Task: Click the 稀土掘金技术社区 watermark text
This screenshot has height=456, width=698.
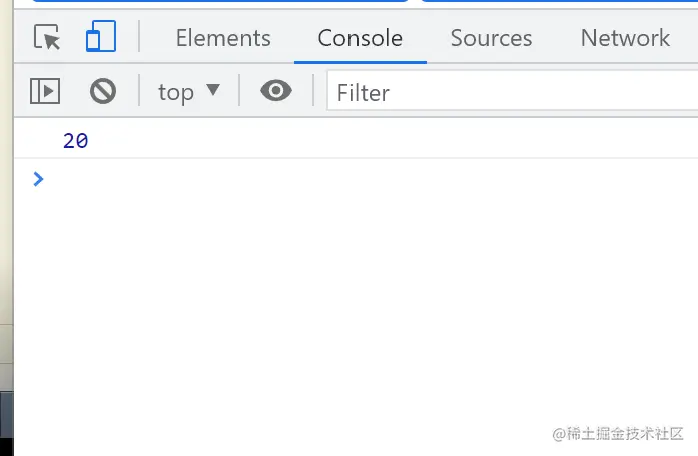Action: tap(617, 434)
